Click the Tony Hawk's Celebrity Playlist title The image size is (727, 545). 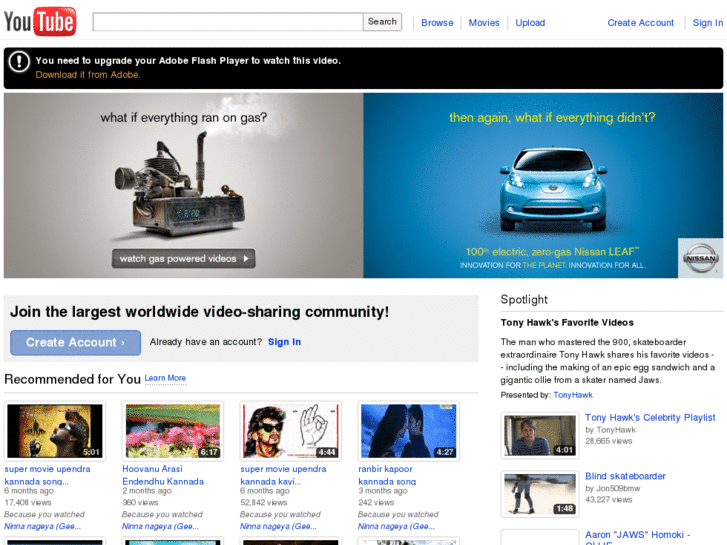click(650, 417)
